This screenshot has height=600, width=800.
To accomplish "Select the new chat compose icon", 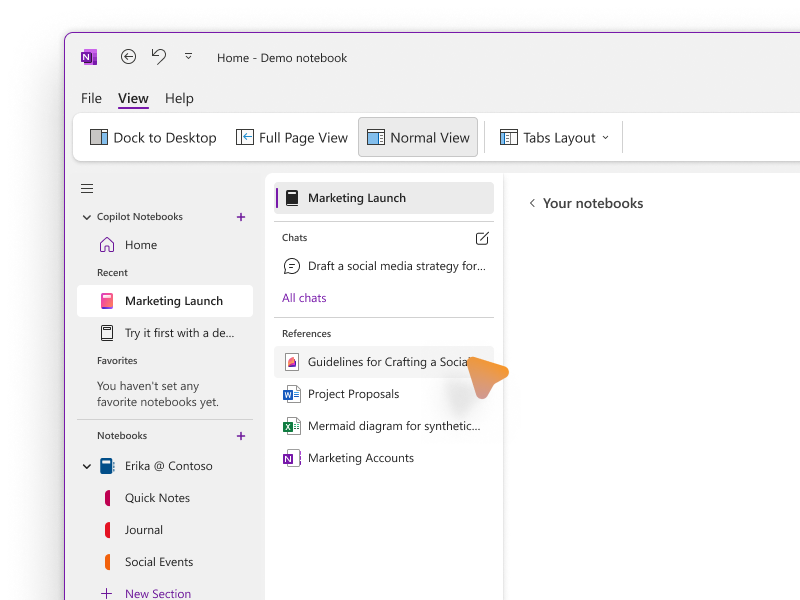I will click(x=482, y=239).
